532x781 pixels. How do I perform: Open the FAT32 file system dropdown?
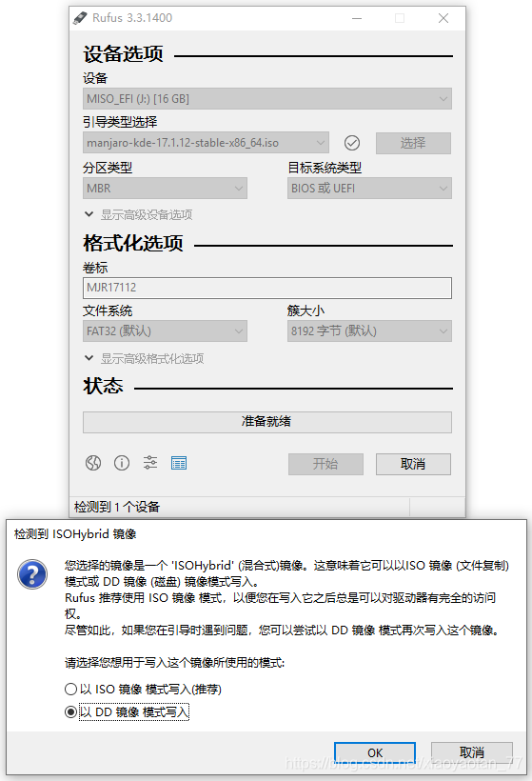click(165, 331)
